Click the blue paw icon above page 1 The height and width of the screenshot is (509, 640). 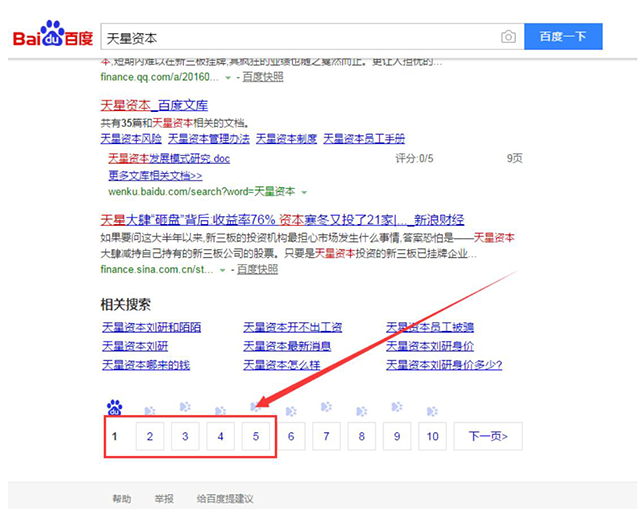114,407
